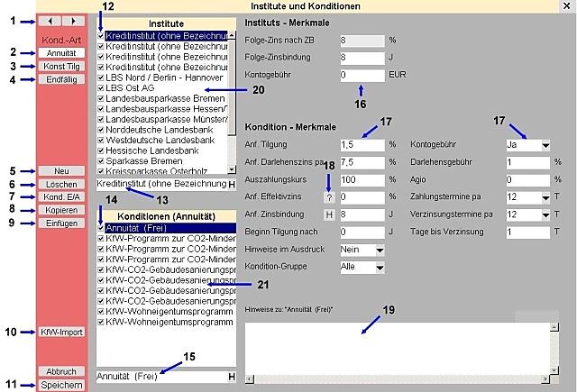Select the Annuität condition type
Image resolution: width=577 pixels, height=392 pixels.
[x=61, y=53]
